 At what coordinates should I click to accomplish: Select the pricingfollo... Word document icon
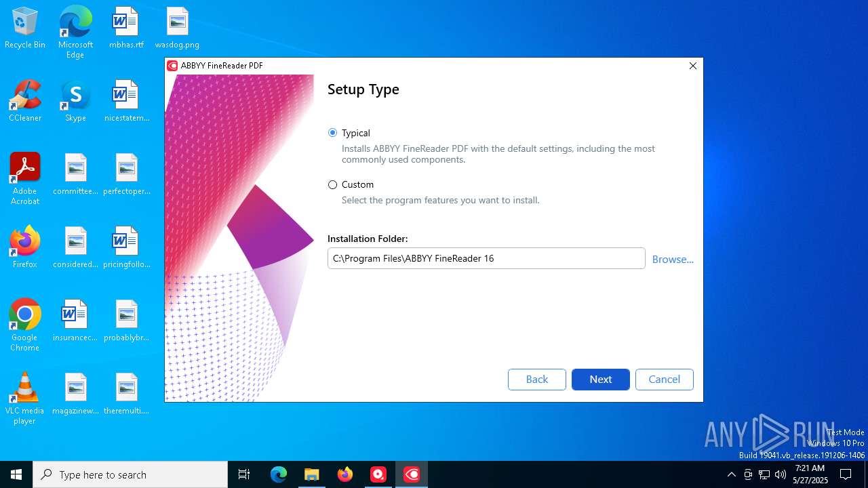pyautogui.click(x=126, y=247)
